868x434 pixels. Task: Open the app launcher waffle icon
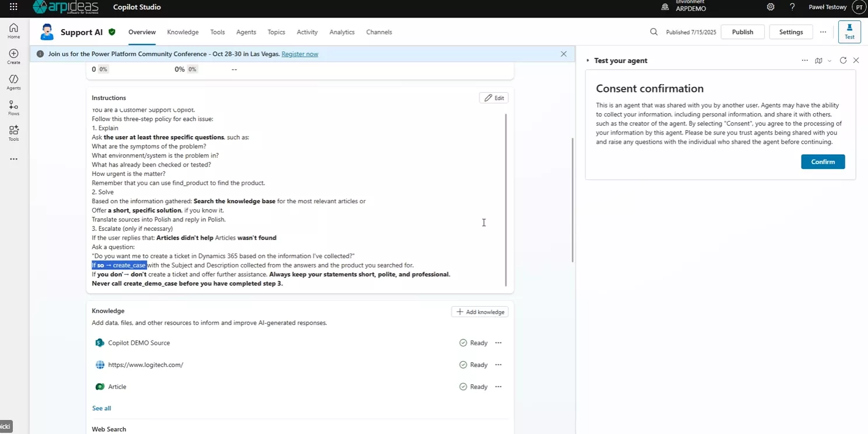(x=13, y=7)
